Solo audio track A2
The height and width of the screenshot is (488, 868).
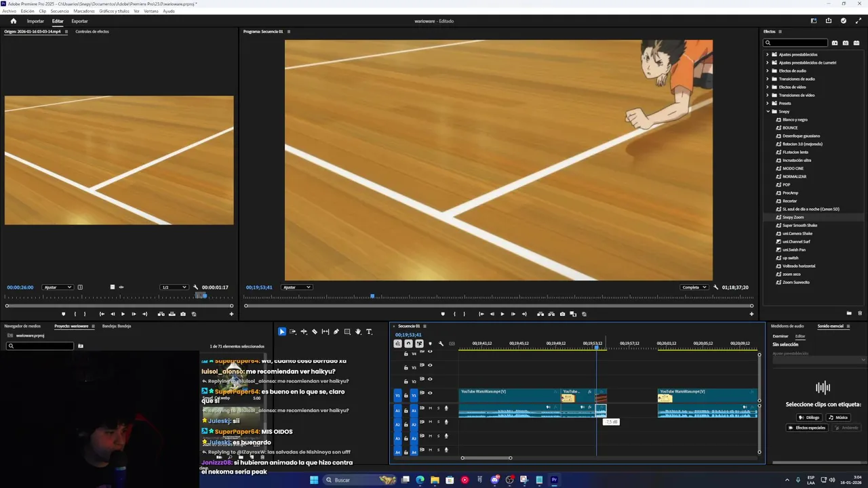438,422
